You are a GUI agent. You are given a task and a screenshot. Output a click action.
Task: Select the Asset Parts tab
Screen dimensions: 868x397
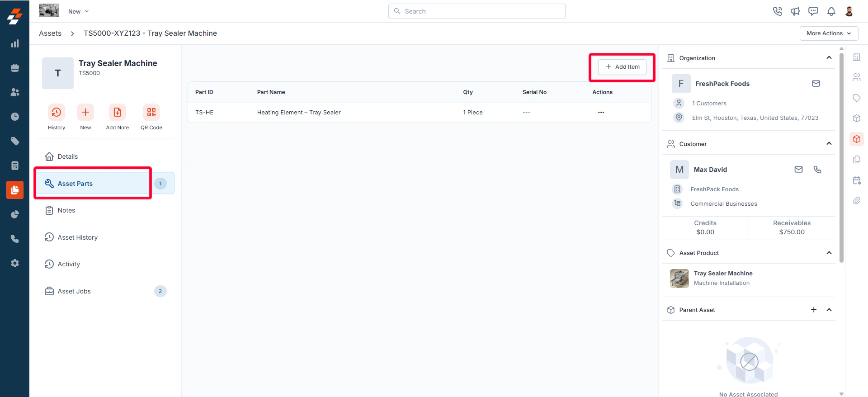point(105,184)
